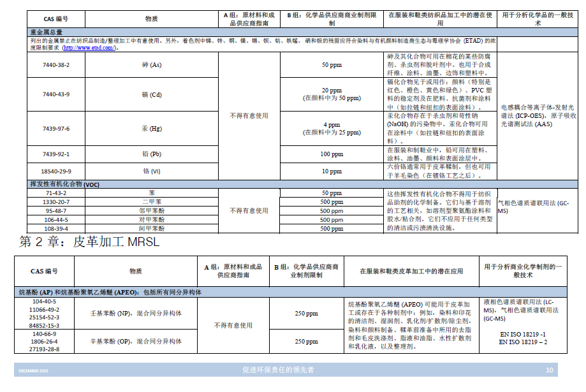Image resolution: width=586 pixels, height=392 pixels.
Task: Select the 二甲苯 substance cell
Action: click(x=151, y=201)
